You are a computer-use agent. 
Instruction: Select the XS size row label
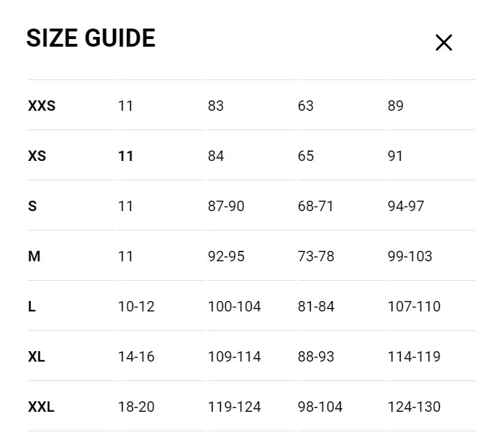pos(37,157)
